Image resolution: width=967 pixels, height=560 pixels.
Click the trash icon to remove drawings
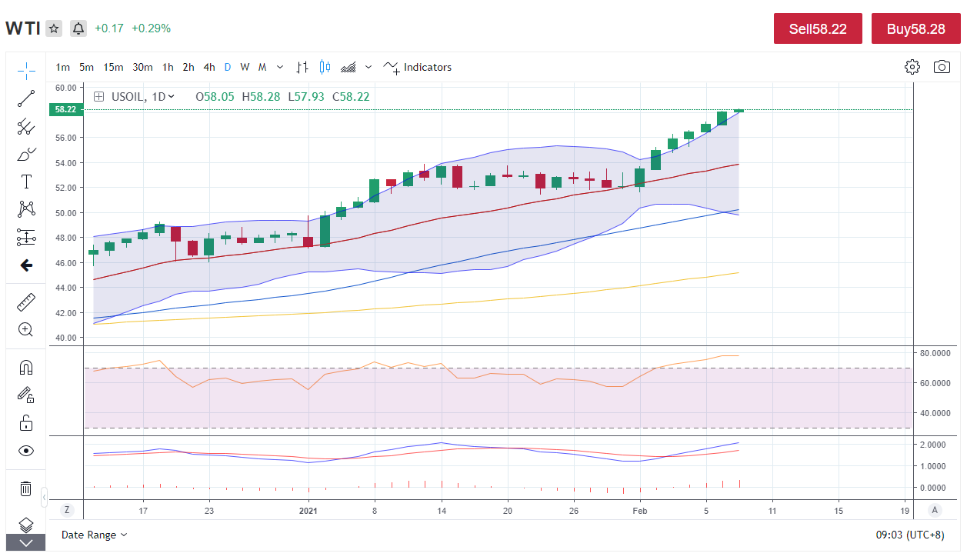click(x=26, y=488)
